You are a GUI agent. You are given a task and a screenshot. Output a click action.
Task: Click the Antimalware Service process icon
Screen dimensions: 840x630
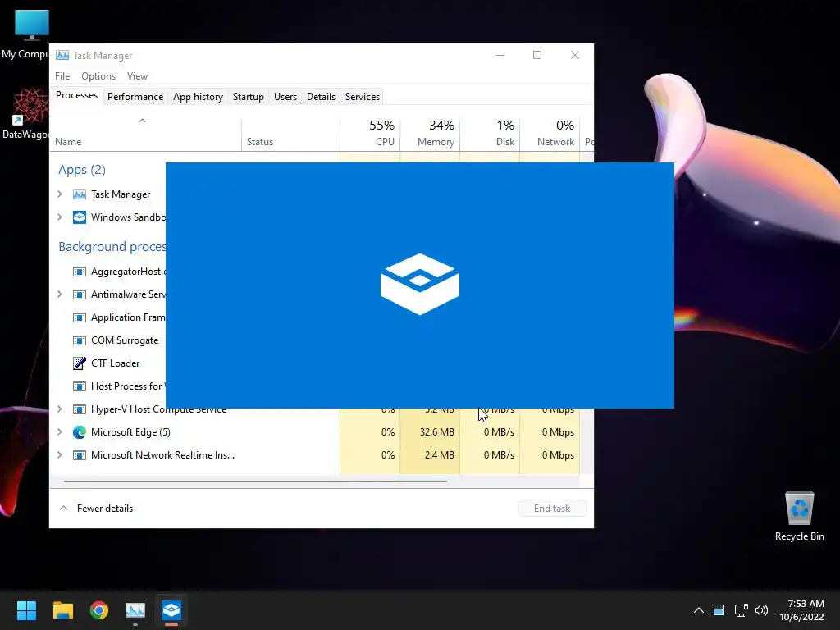[x=80, y=294]
